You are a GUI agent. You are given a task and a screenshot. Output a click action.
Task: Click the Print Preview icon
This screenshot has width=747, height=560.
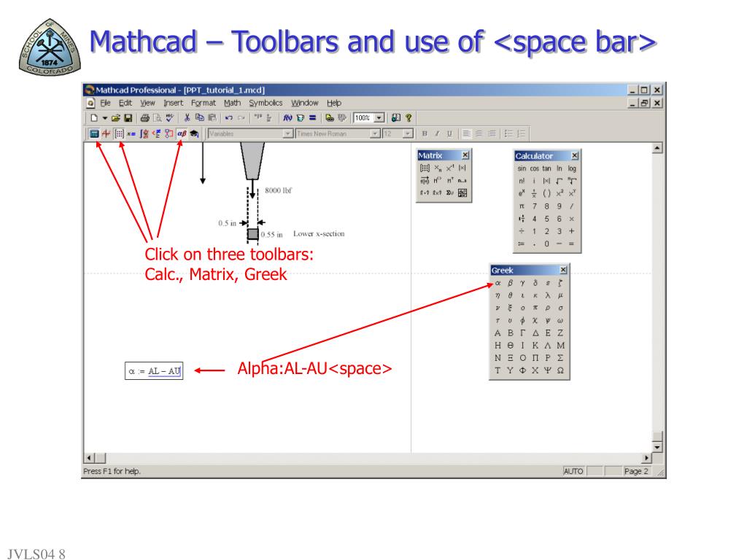pyautogui.click(x=158, y=118)
